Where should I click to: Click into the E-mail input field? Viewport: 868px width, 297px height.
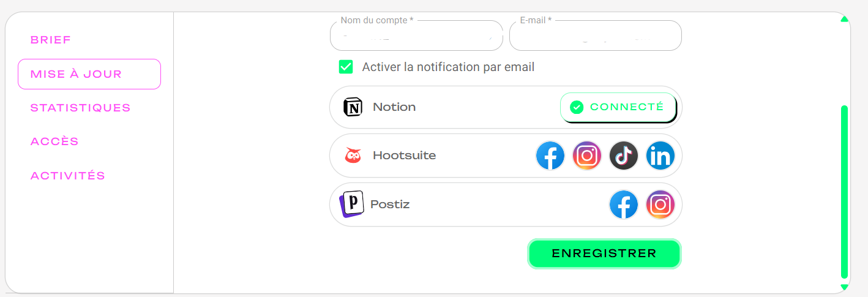tap(595, 37)
